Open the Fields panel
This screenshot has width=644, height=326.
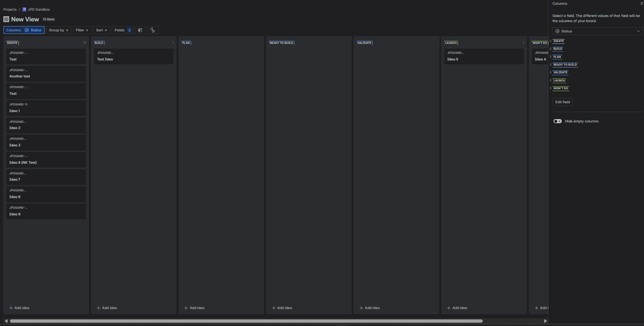pyautogui.click(x=122, y=30)
